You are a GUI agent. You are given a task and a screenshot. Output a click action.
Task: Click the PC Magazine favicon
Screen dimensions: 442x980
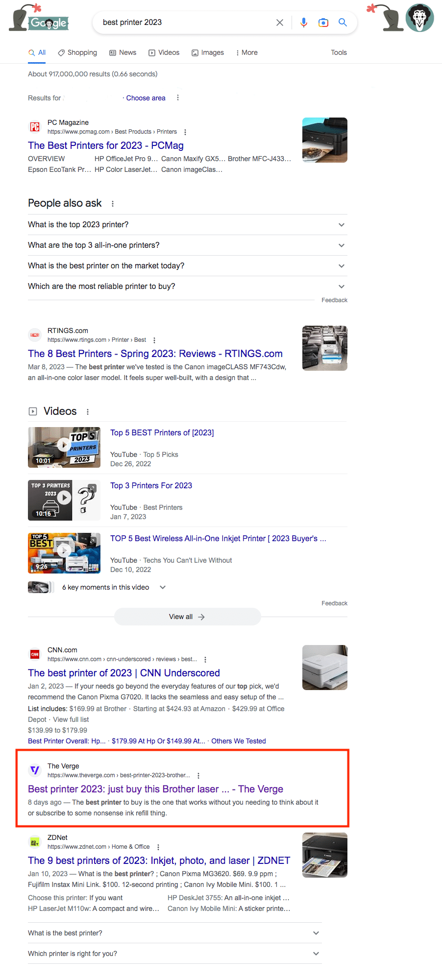coord(35,127)
